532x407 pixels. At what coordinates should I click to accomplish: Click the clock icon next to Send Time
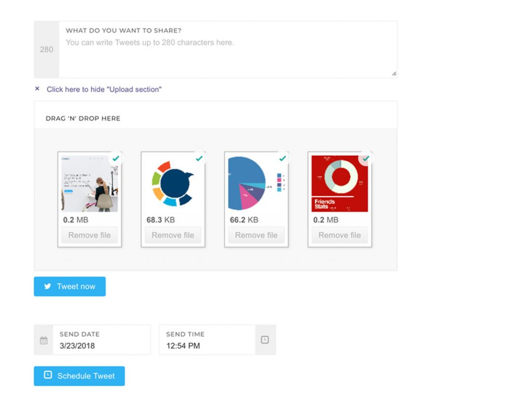pos(265,340)
